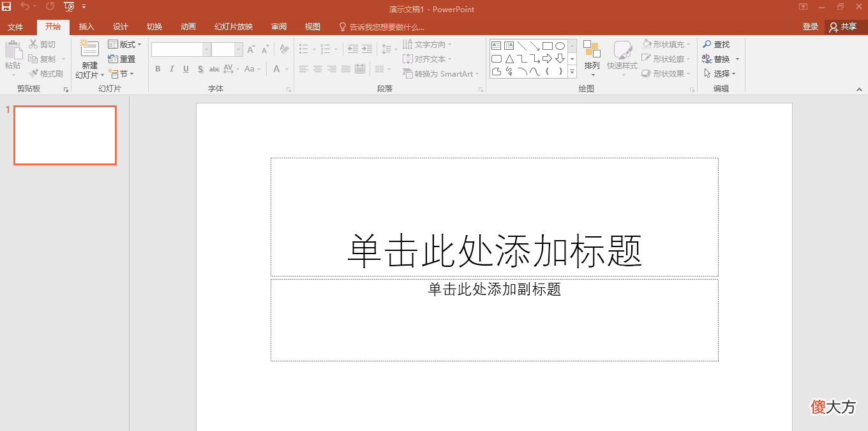This screenshot has height=431, width=868.
Task: Open Align Text (对齐文本) dropdown
Action: pyautogui.click(x=427, y=59)
